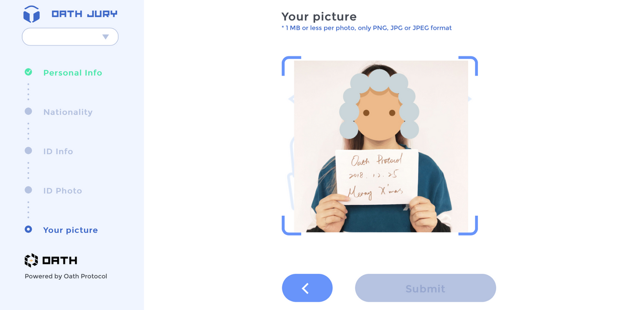
Task: Select the Your picture step indicator circle
Action: point(28,229)
